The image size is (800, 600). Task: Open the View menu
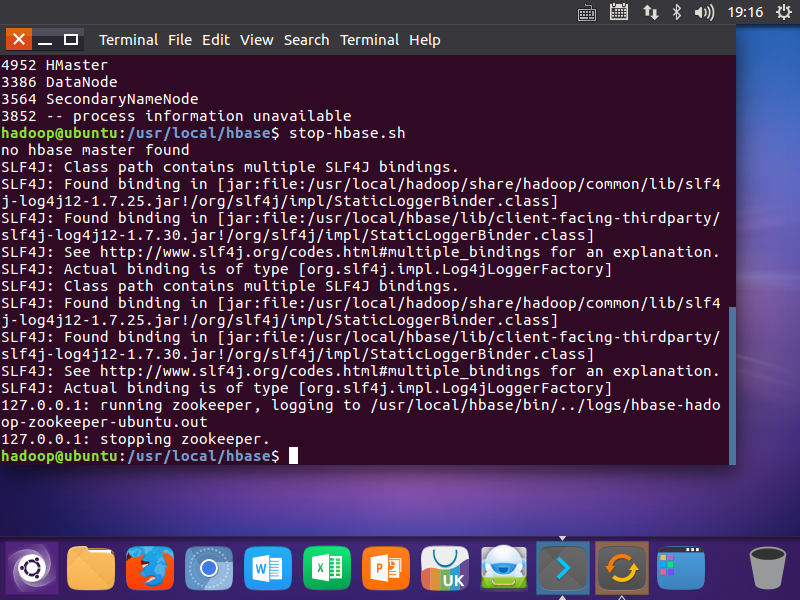(257, 40)
